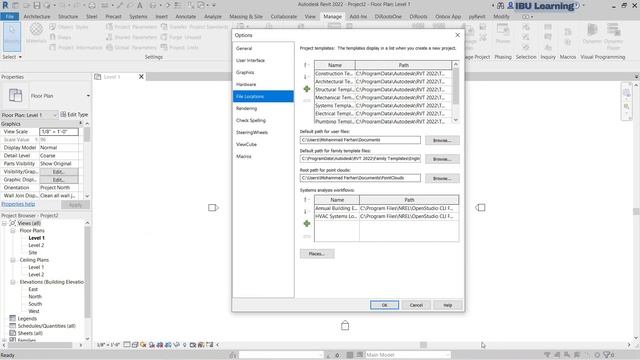
Task: Click the Save icon in quick access toolbar
Action: [37, 5]
